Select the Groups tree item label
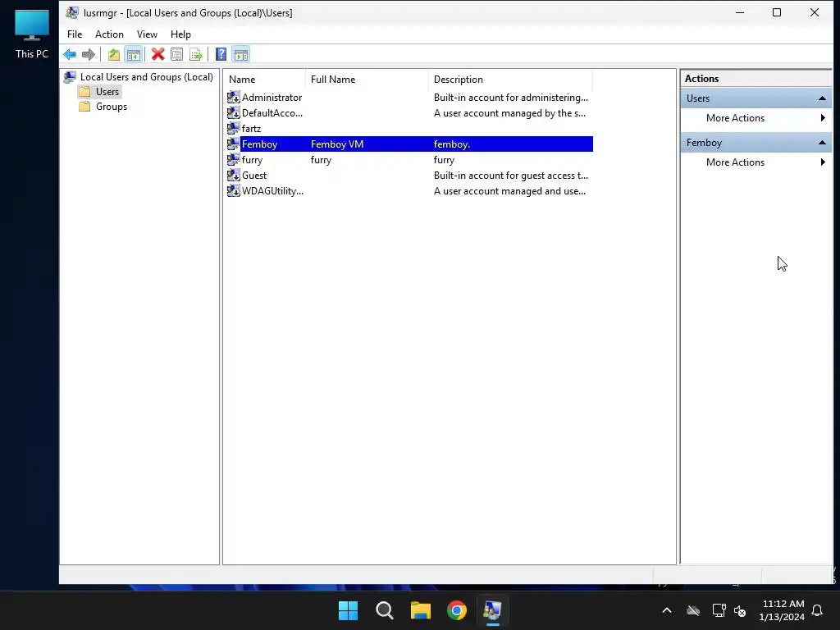Viewport: 840px width, 630px height. tap(112, 107)
